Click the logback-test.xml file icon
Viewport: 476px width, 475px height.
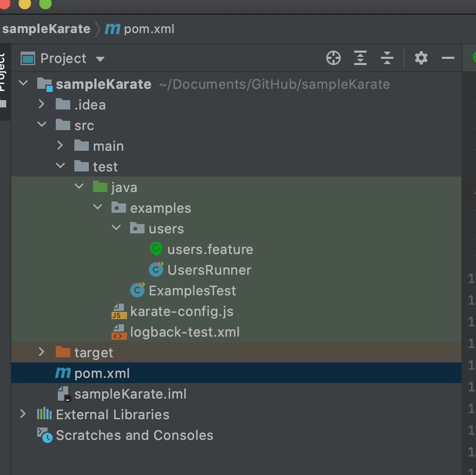coord(119,332)
